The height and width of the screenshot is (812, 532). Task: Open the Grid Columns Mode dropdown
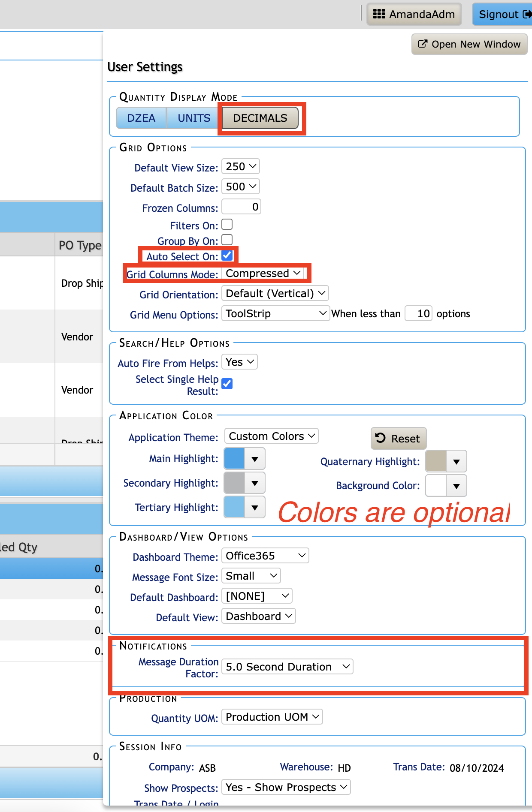(263, 274)
